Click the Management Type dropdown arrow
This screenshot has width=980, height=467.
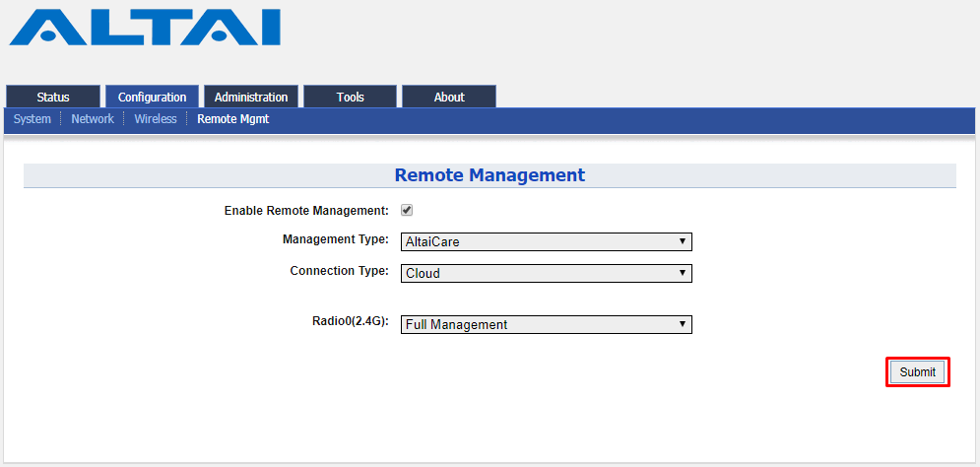tap(683, 241)
